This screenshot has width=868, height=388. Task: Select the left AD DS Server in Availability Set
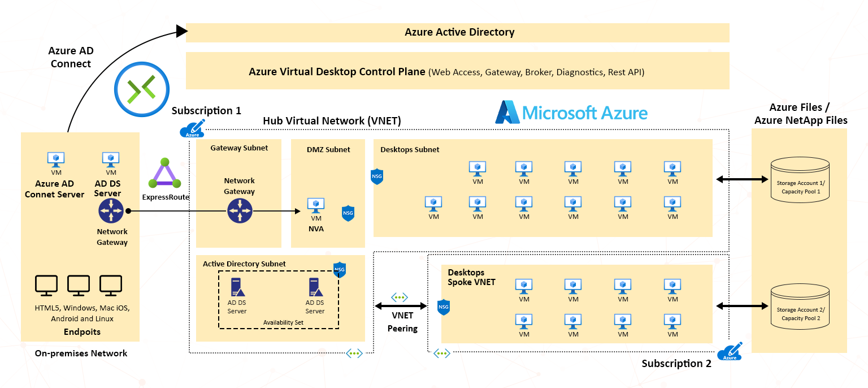pos(237,287)
